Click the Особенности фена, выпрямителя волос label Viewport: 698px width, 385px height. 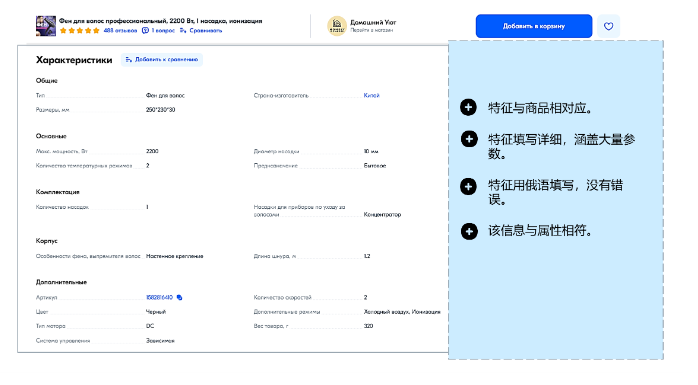[88, 256]
